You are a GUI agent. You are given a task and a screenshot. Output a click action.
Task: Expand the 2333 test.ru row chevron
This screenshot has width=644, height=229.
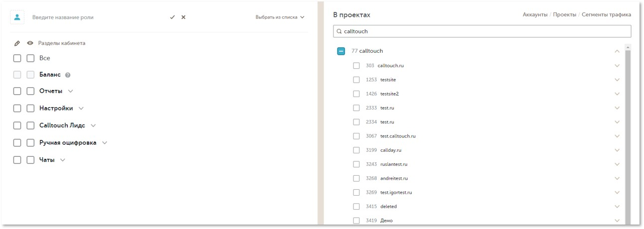point(617,108)
